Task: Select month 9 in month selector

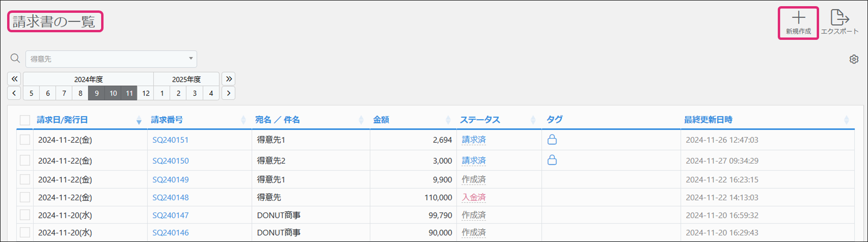Action: [96, 93]
